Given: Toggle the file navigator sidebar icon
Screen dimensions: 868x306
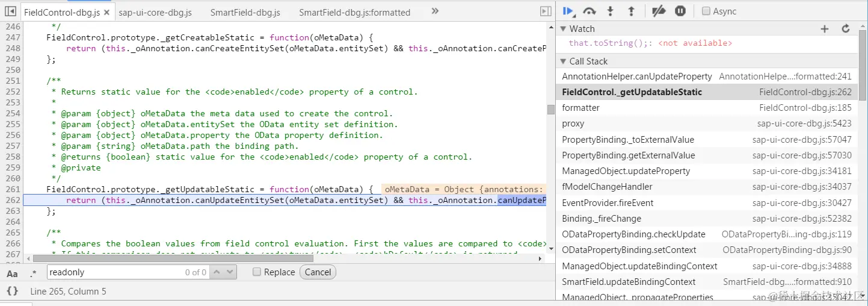Looking at the screenshot, I should (x=10, y=11).
